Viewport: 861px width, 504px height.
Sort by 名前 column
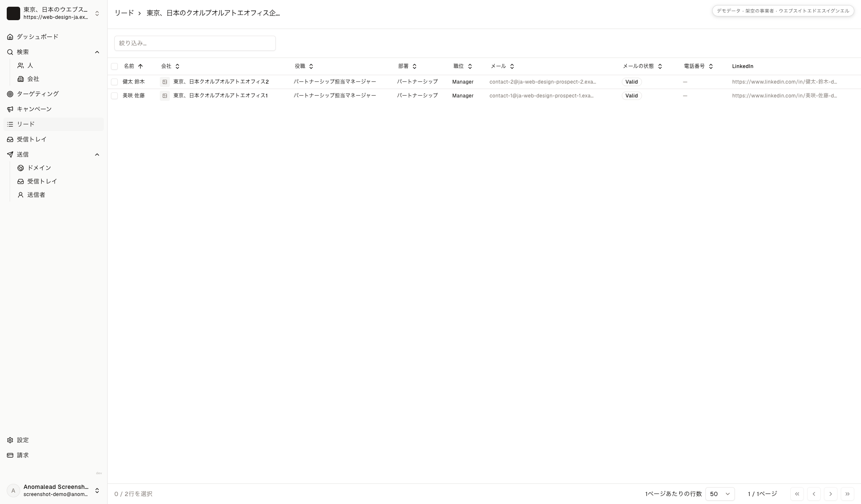pos(134,66)
